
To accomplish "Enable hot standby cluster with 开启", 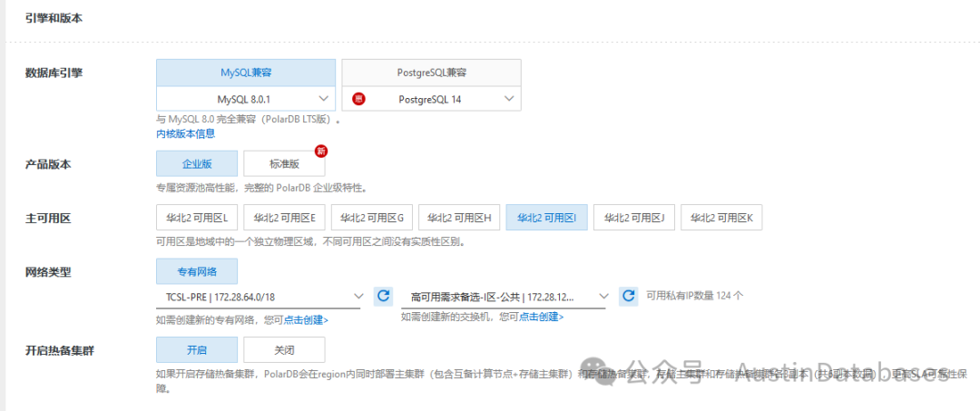I will pyautogui.click(x=197, y=350).
